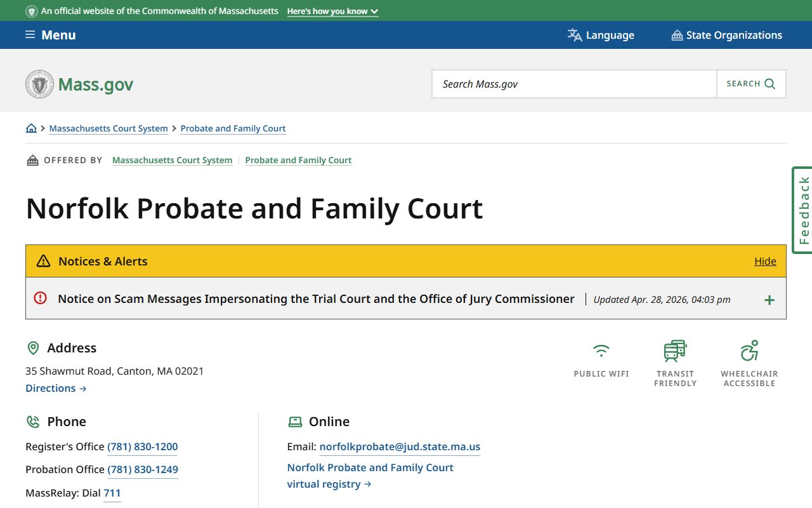812x508 pixels.
Task: Call Probation Office (781) 830-1249
Action: coord(143,470)
